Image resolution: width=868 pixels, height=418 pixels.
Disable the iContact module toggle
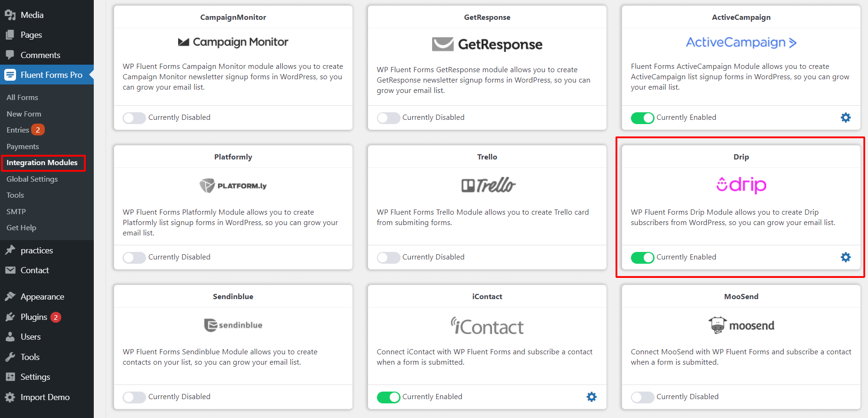point(388,397)
